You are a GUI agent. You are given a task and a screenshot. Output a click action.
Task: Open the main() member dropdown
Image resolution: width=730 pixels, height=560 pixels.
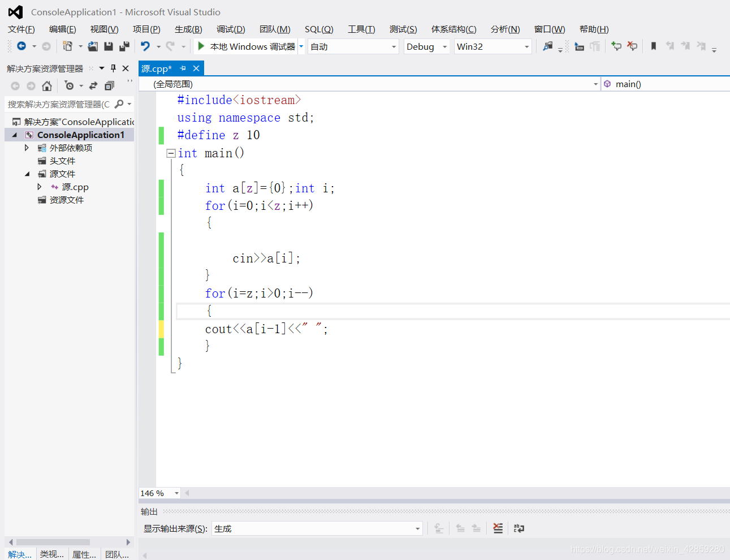tap(666, 84)
